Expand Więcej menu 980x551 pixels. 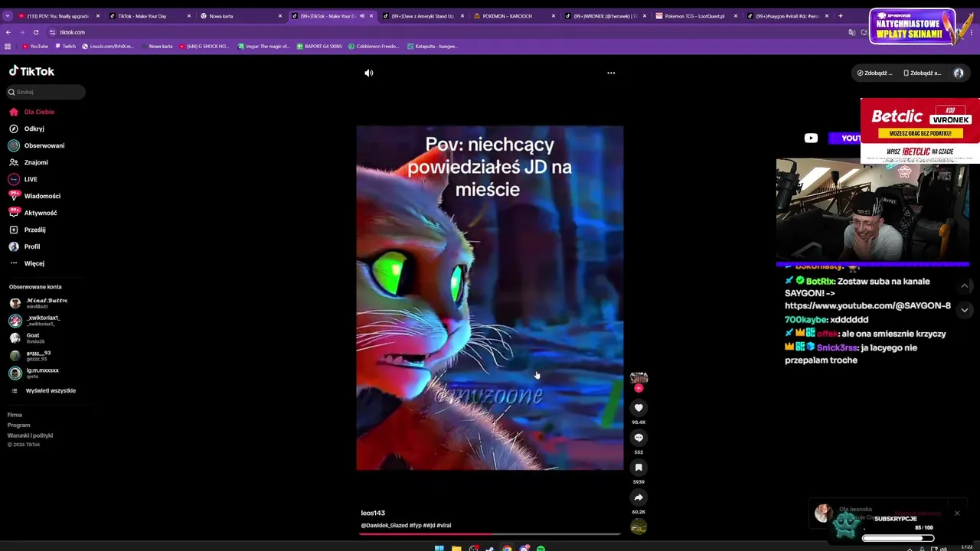(27, 263)
